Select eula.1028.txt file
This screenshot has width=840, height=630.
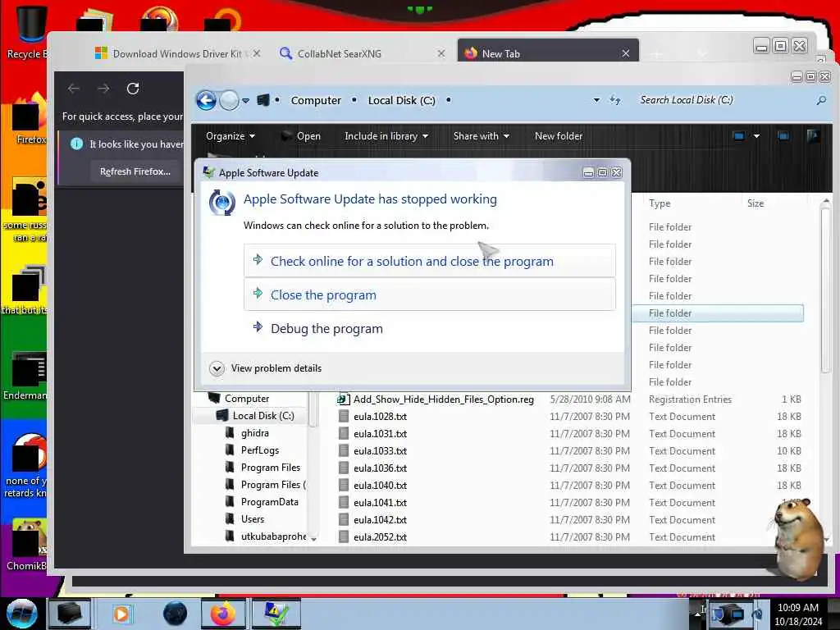pos(380,416)
